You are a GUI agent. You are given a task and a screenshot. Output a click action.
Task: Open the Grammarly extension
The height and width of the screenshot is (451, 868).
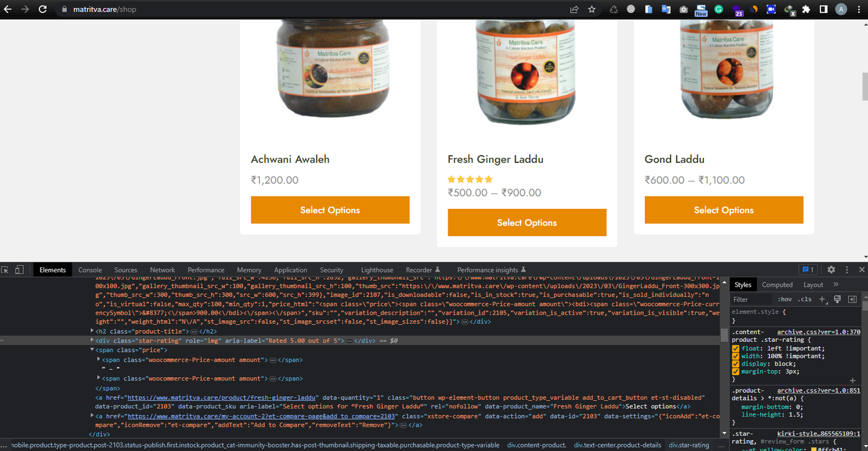(x=719, y=9)
